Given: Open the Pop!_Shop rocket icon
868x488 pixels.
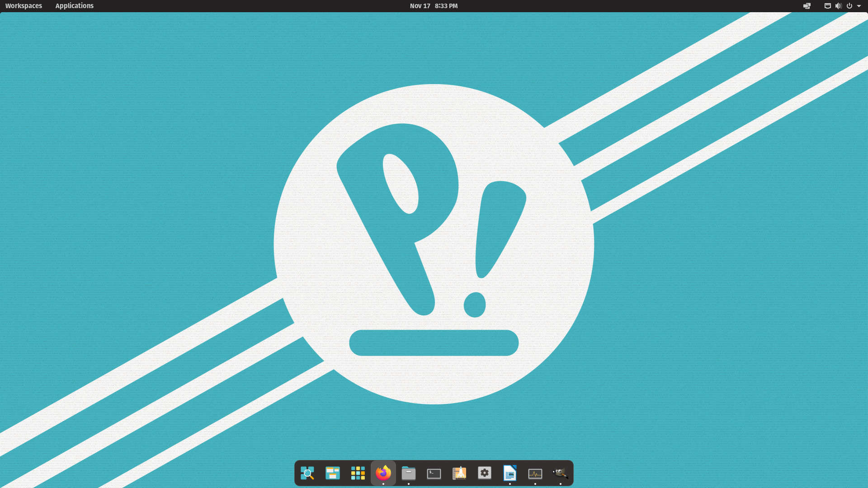Looking at the screenshot, I should click(459, 473).
